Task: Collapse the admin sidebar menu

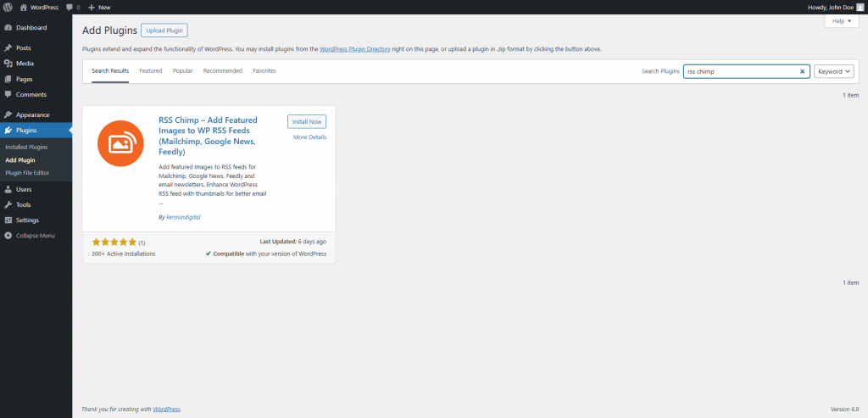Action: 35,235
